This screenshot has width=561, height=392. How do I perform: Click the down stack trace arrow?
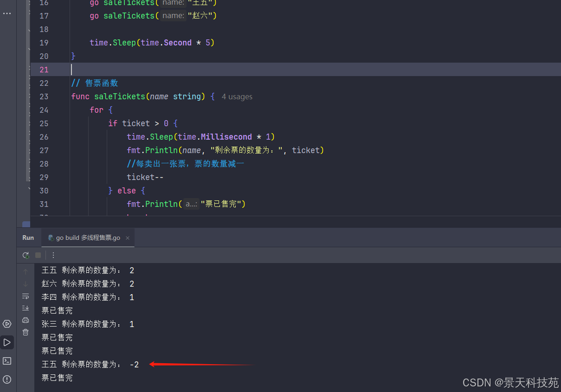coord(26,284)
